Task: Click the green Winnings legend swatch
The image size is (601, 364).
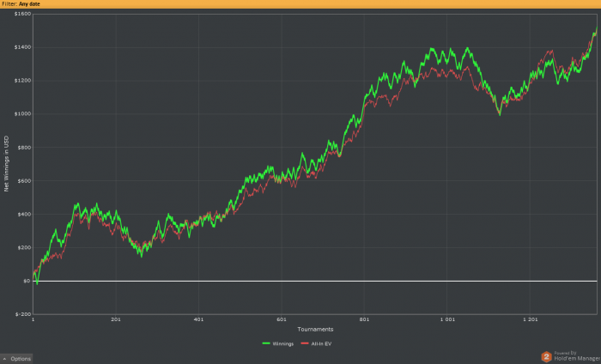Action: click(x=266, y=343)
